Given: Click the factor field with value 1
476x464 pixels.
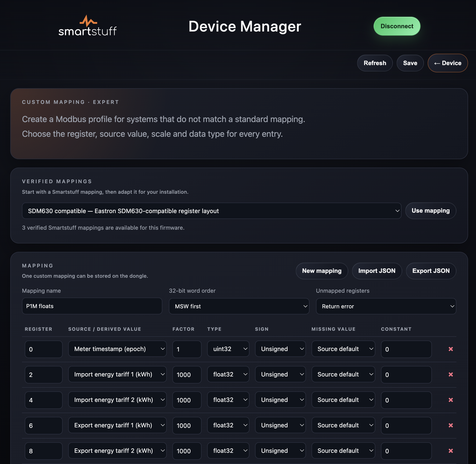Looking at the screenshot, I should (187, 349).
